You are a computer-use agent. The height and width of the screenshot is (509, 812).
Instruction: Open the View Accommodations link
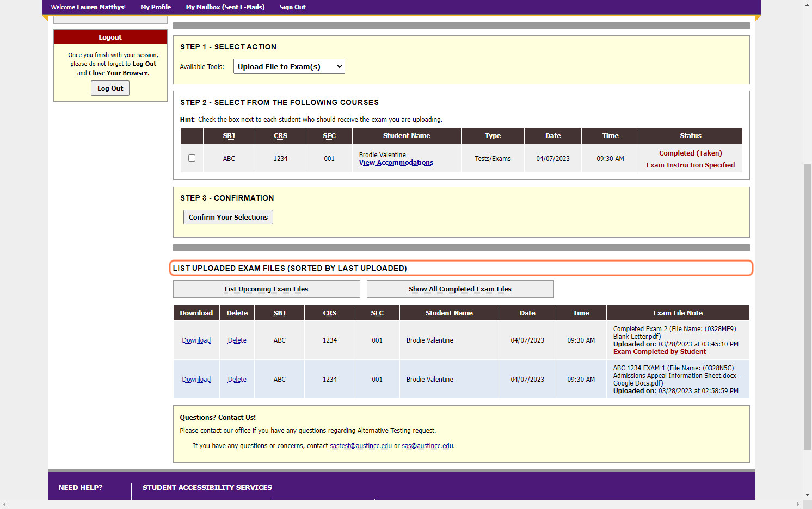point(396,163)
